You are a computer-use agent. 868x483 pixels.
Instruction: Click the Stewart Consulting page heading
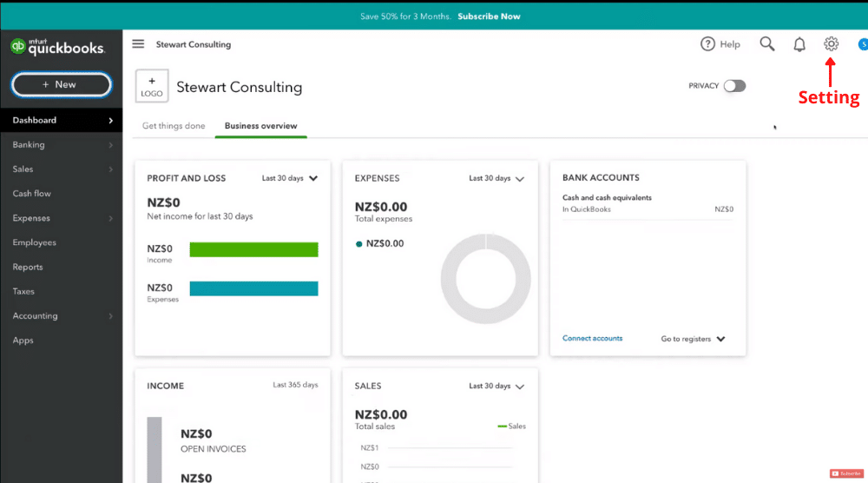pyautogui.click(x=240, y=87)
